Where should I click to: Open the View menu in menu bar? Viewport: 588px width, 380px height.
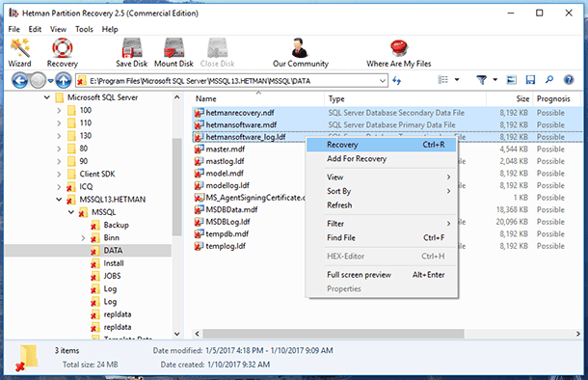click(x=58, y=29)
